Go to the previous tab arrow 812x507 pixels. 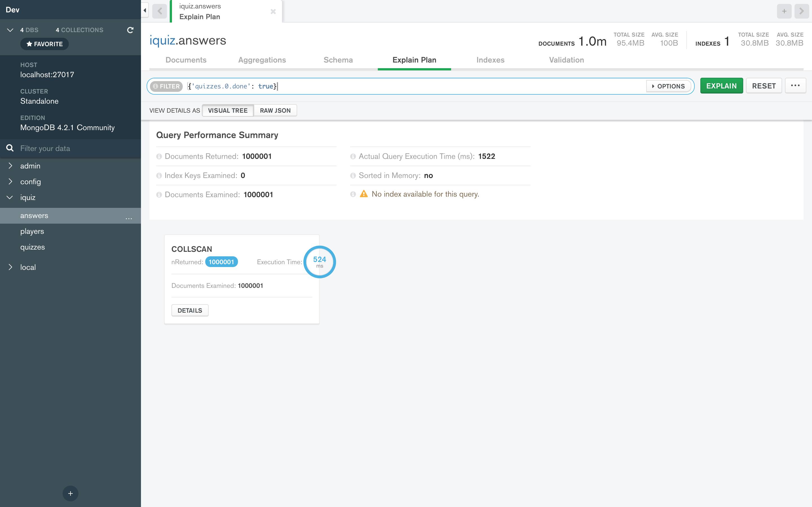tap(160, 11)
